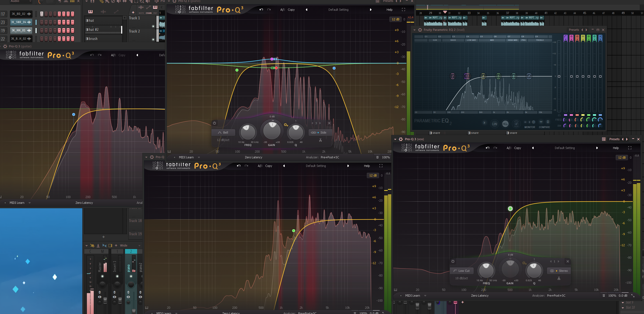Click the full screen icon in Pro-Q 3 (vox)
644x314 pixels.
pyautogui.click(x=630, y=148)
